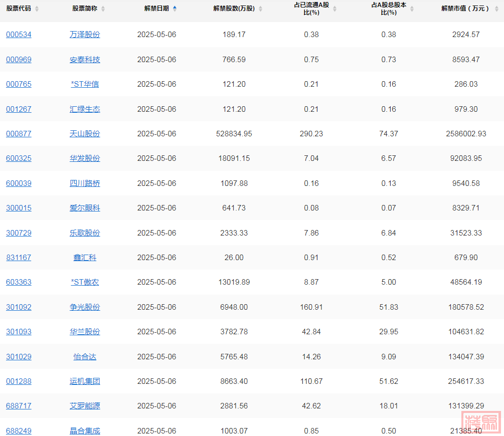Open stock code 831167
Screen dimensions: 504x436
point(19,258)
